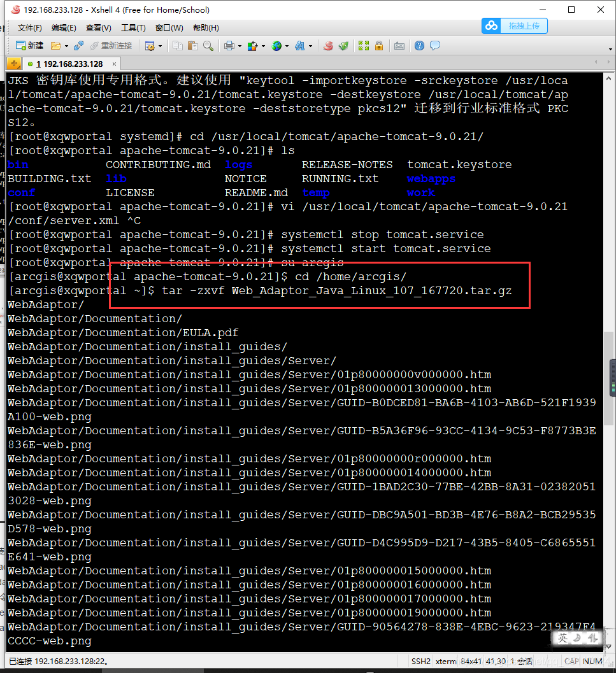Expand the properties dropdown arrow
The image size is (616, 673).
click(x=161, y=46)
